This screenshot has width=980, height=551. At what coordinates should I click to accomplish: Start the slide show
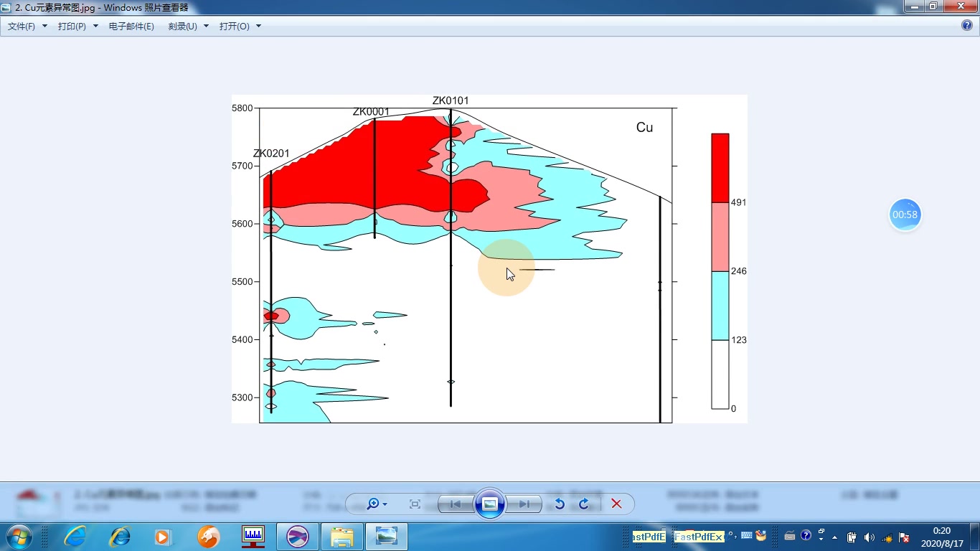pyautogui.click(x=490, y=504)
